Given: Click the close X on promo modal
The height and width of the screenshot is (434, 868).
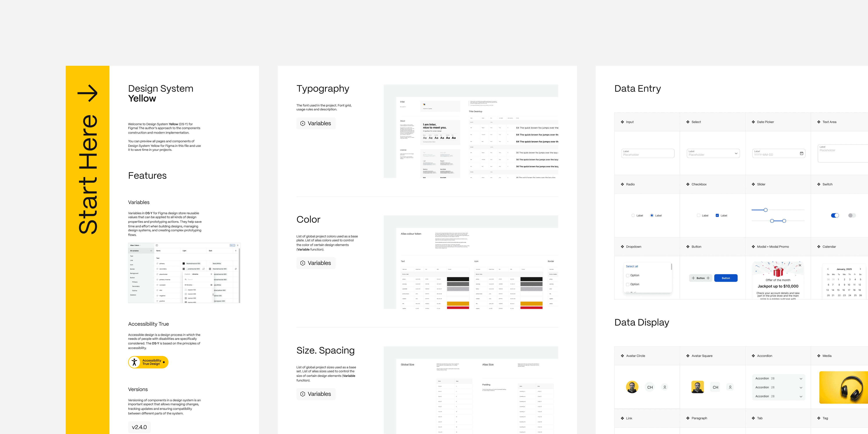Looking at the screenshot, I should pos(800,265).
